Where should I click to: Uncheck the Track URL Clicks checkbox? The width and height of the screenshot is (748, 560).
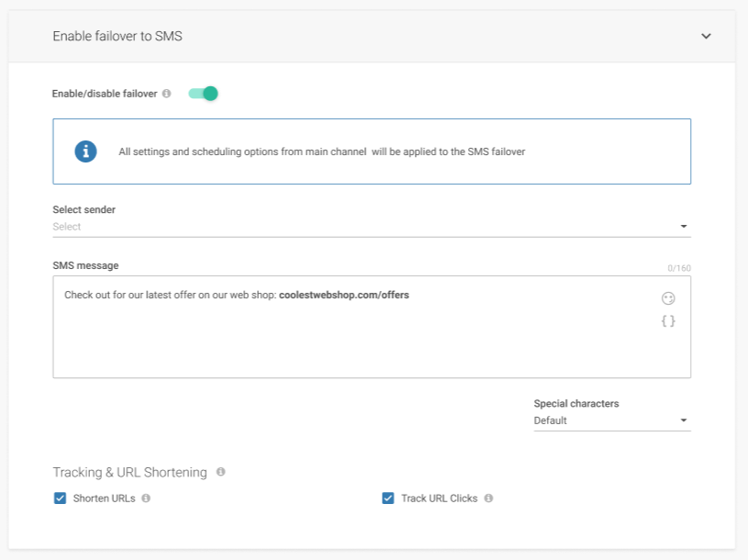388,498
